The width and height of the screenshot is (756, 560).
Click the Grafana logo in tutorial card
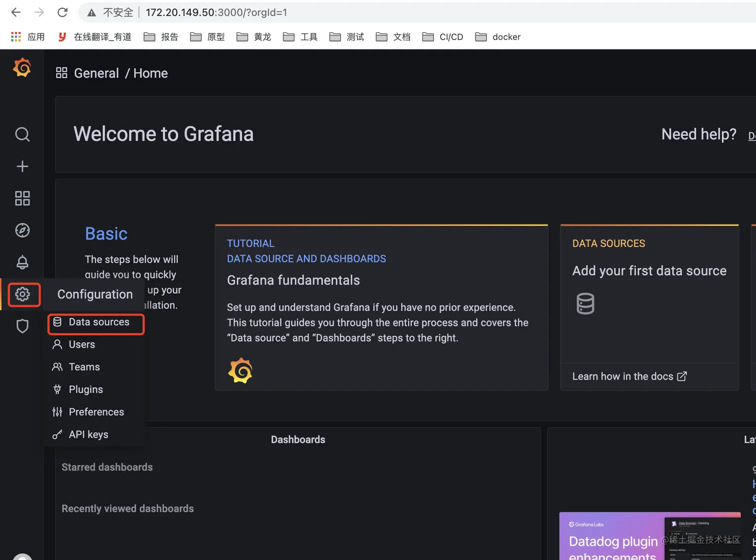pyautogui.click(x=240, y=370)
